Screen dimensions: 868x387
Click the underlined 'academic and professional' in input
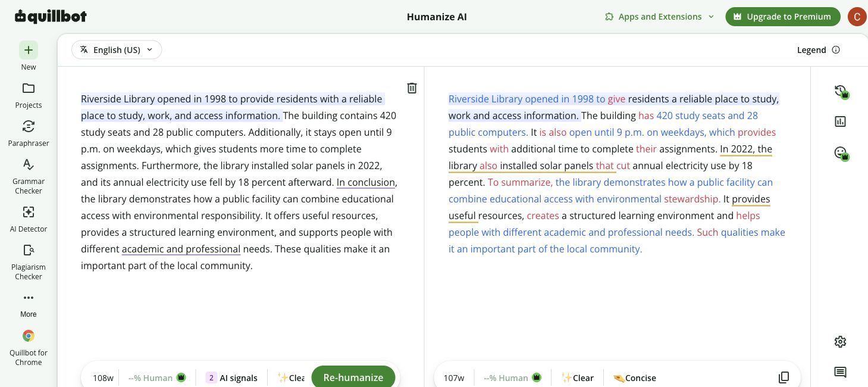[x=181, y=249]
